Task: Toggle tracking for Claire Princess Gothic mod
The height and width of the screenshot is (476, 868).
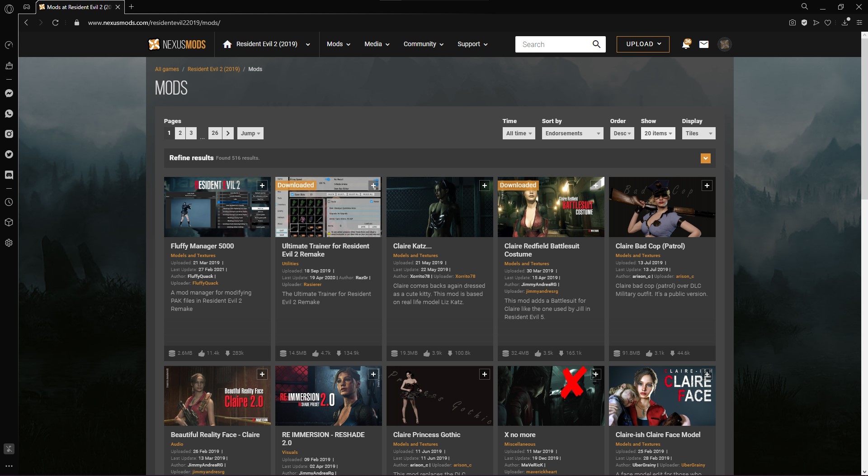Action: pos(485,374)
